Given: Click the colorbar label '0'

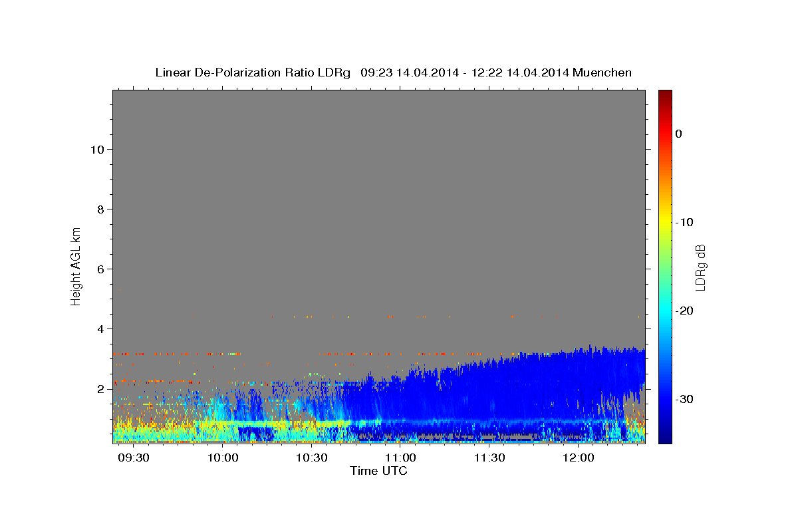Looking at the screenshot, I should click(679, 134).
